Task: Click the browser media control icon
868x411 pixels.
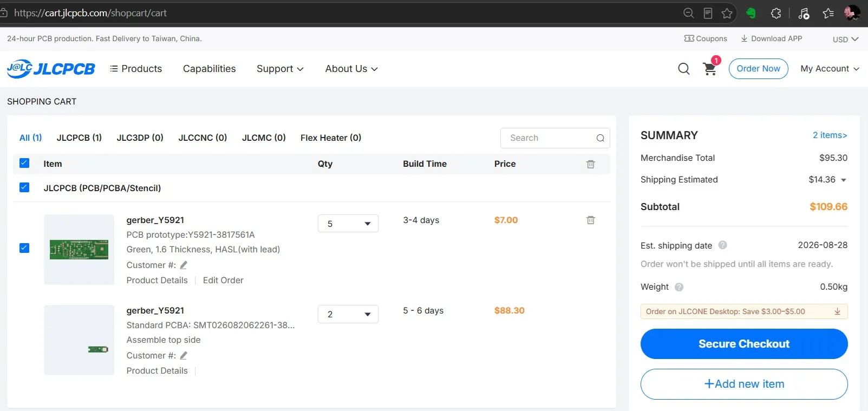Action: pos(804,13)
